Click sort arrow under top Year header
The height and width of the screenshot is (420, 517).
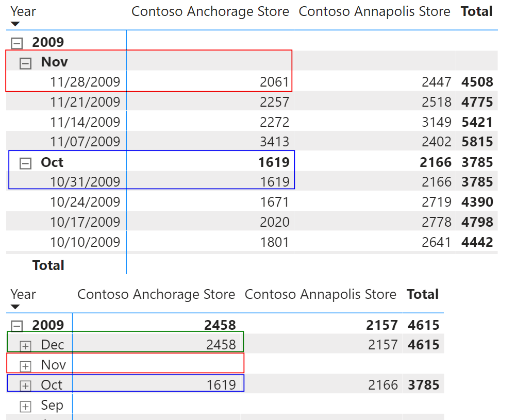click(x=15, y=24)
